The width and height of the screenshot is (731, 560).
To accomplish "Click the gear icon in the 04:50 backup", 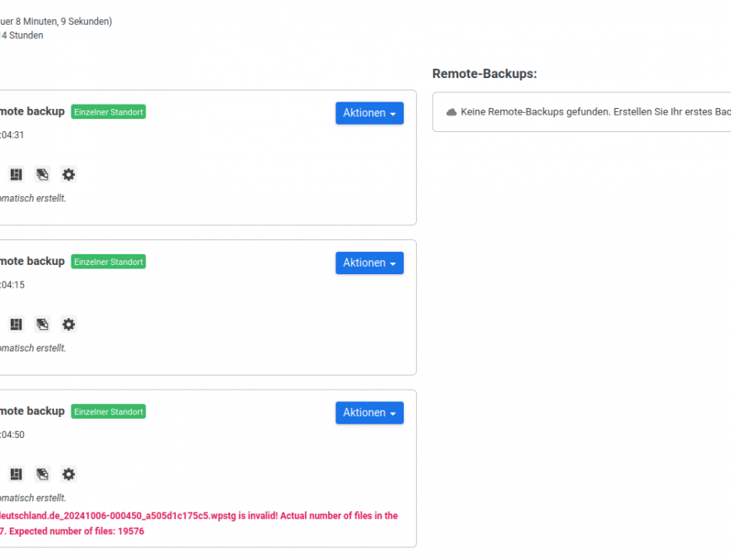I will [x=69, y=474].
